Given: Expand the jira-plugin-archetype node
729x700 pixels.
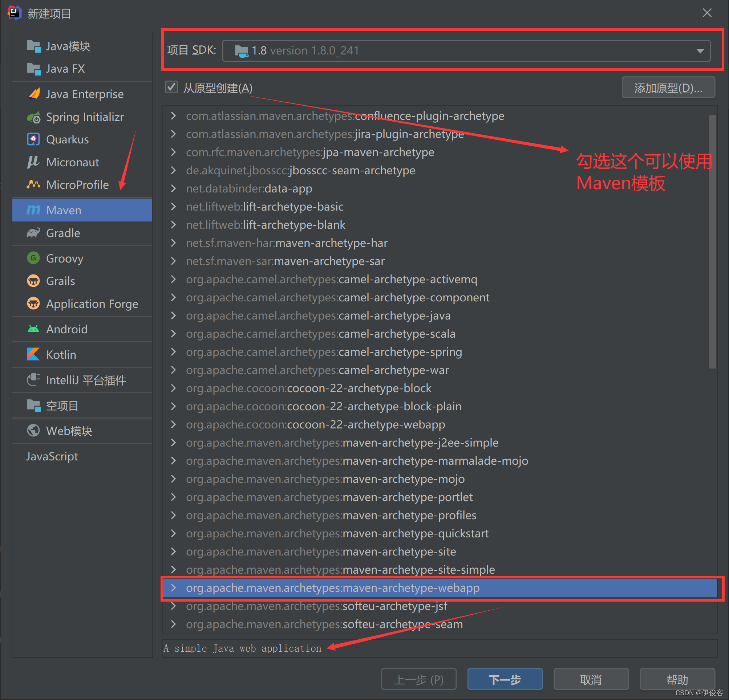Looking at the screenshot, I should click(173, 134).
